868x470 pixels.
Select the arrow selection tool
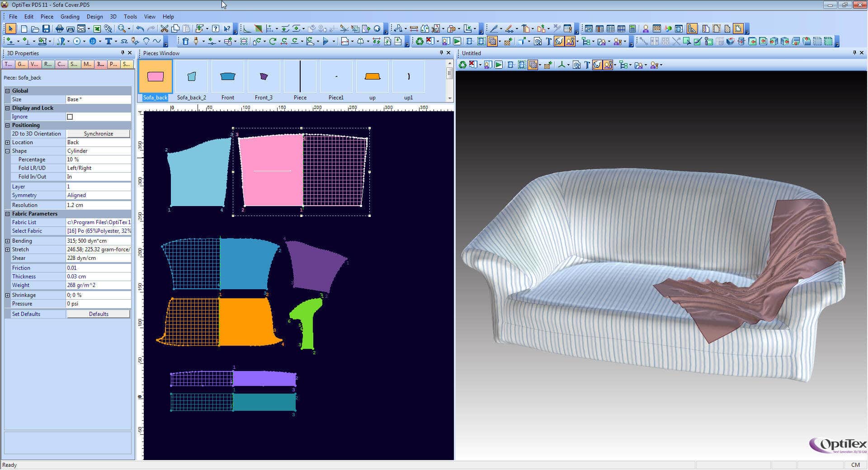(x=10, y=28)
